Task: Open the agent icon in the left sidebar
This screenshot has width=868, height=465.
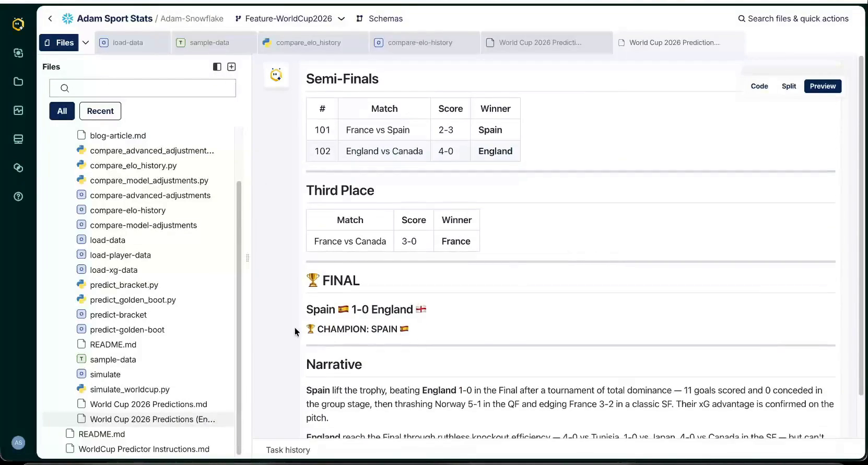Action: (18, 53)
